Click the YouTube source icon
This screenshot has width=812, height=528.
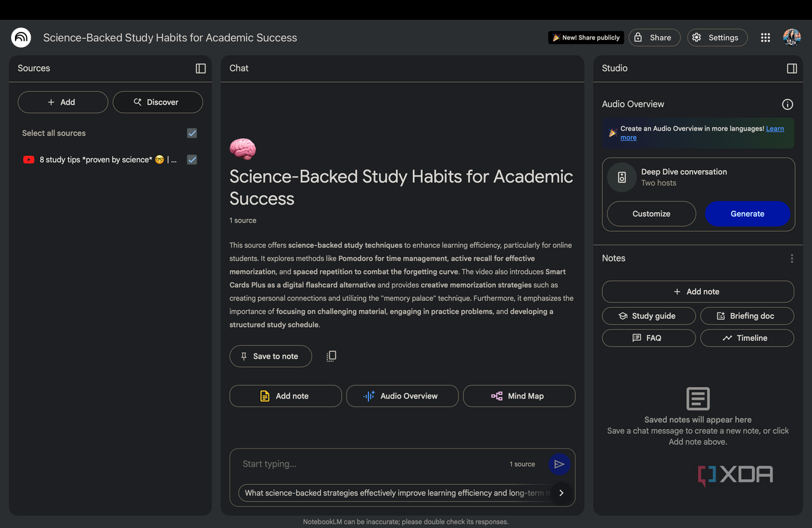(29, 160)
